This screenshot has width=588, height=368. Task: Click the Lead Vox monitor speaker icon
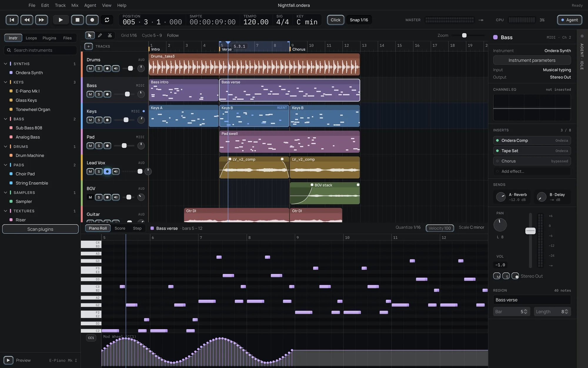click(116, 171)
